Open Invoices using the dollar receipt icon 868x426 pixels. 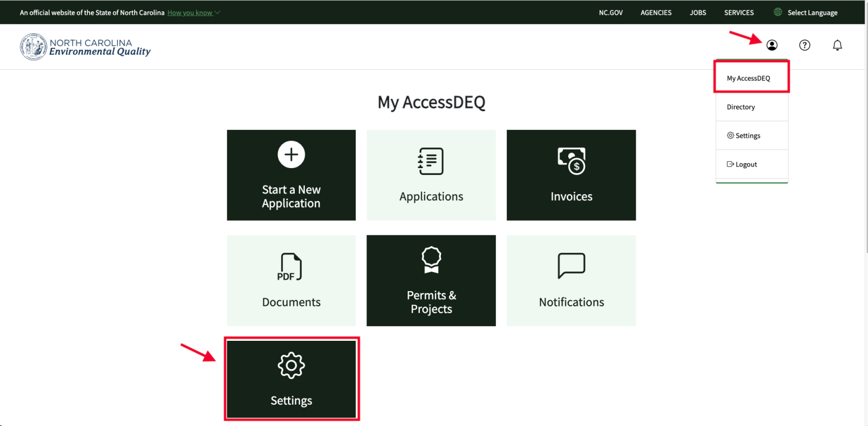point(571,161)
